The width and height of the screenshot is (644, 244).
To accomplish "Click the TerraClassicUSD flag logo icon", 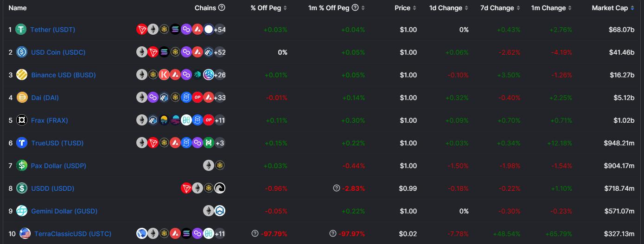I will (25, 234).
